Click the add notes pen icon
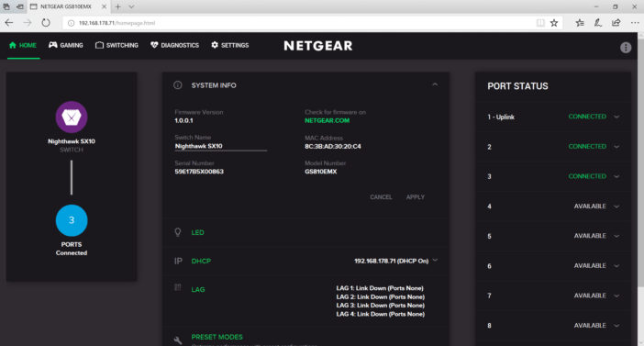This screenshot has height=346, width=644. (598, 23)
